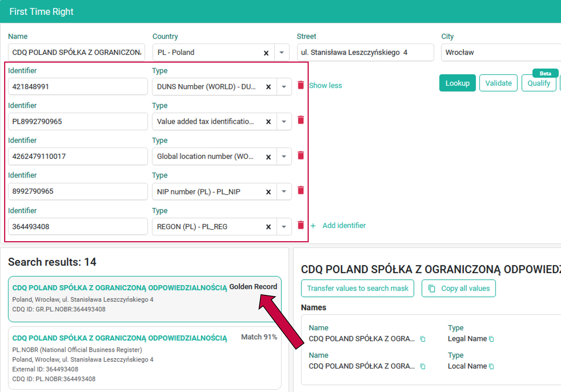The width and height of the screenshot is (561, 392).
Task: Click the Validate button
Action: (x=498, y=83)
